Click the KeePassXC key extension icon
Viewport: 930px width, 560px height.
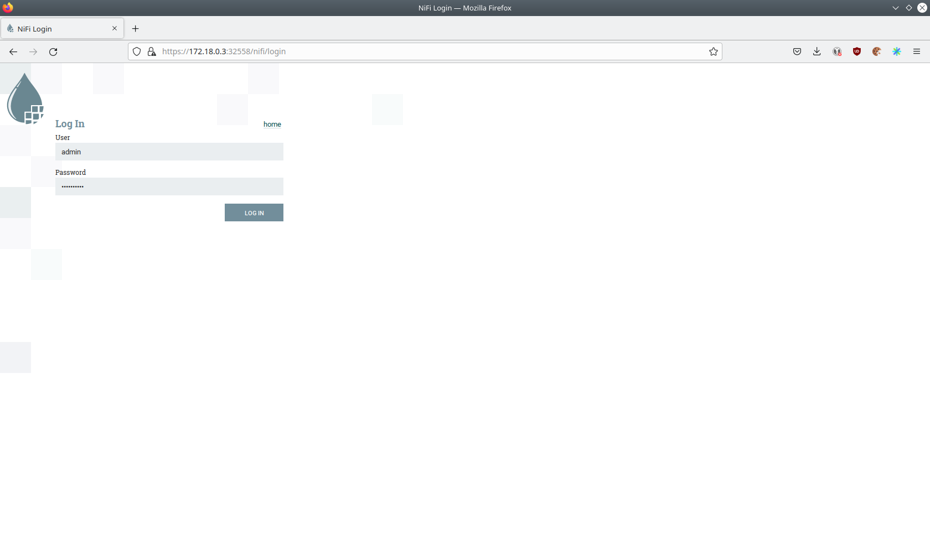coord(836,51)
